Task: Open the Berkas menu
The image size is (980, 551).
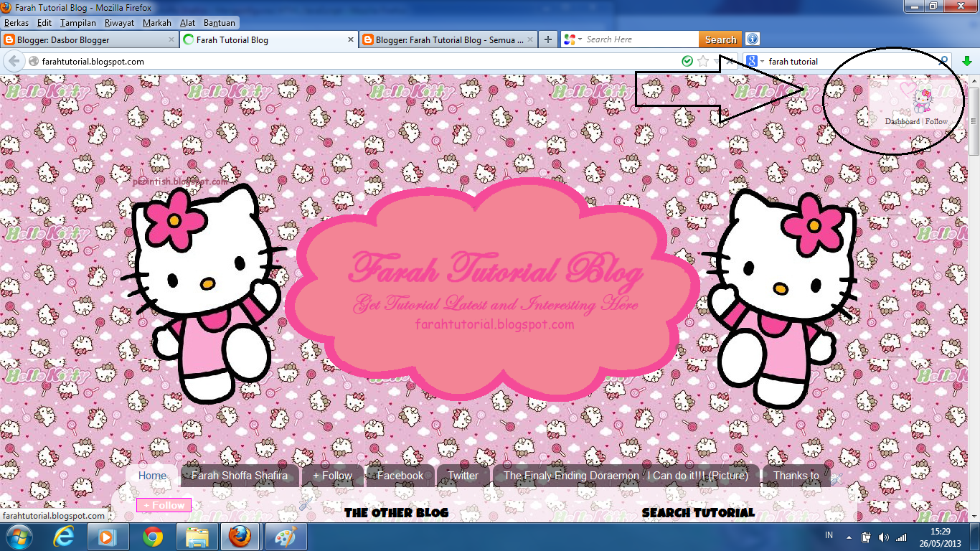Action: tap(17, 23)
